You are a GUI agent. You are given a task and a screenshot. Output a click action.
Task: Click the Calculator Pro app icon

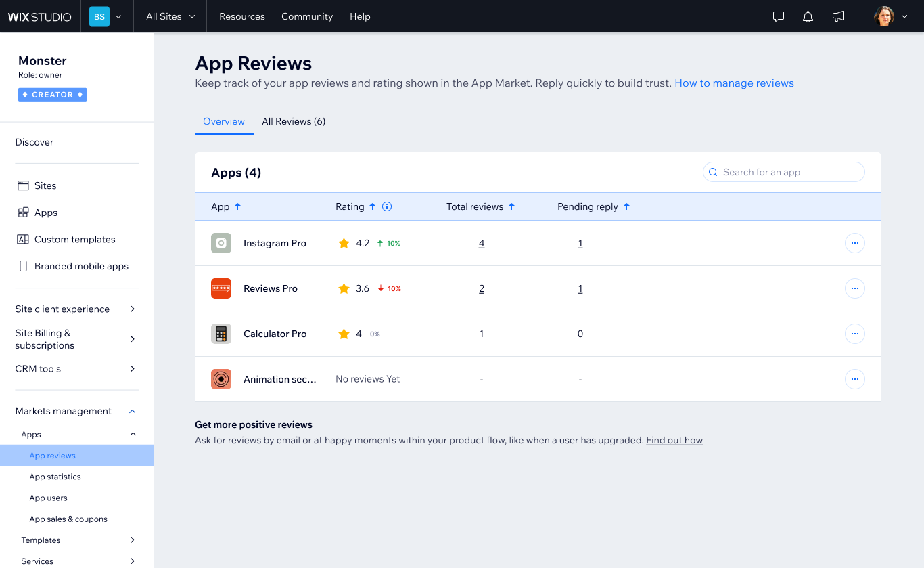(221, 334)
